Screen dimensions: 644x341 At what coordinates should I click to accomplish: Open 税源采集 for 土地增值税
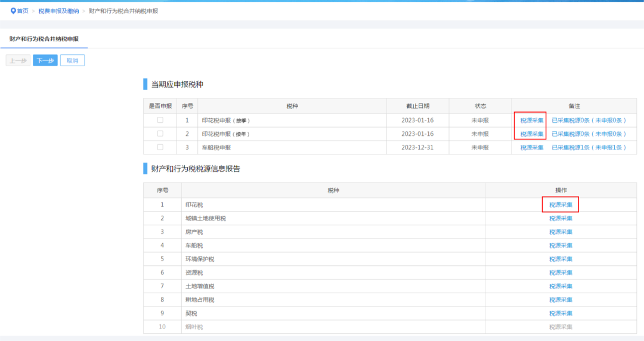tap(561, 286)
